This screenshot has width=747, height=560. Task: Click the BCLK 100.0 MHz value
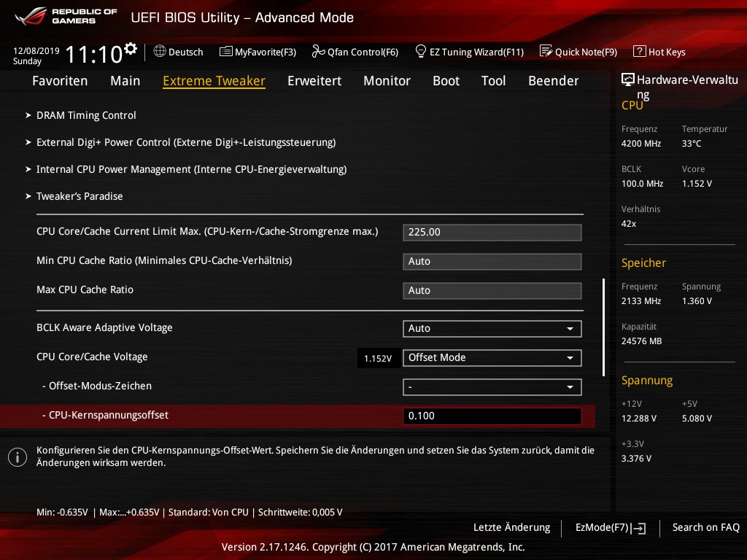point(642,183)
